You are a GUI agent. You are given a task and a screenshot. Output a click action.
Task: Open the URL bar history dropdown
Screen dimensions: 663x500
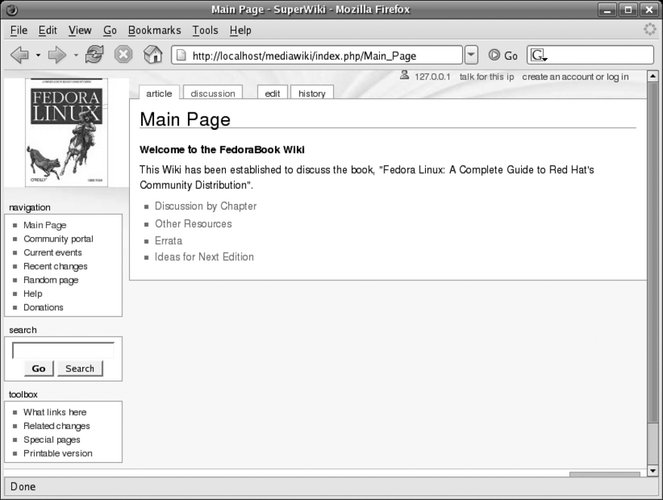(x=470, y=55)
